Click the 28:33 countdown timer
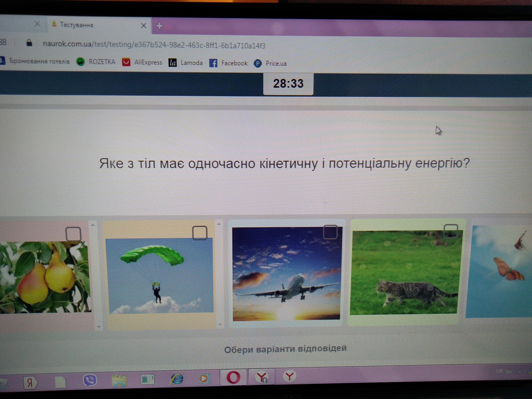Screen dimensions: 532x399 coord(288,84)
